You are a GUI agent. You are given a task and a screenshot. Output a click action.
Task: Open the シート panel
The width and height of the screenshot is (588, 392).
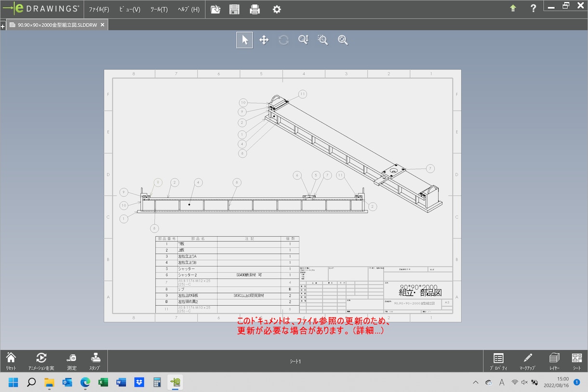click(577, 361)
